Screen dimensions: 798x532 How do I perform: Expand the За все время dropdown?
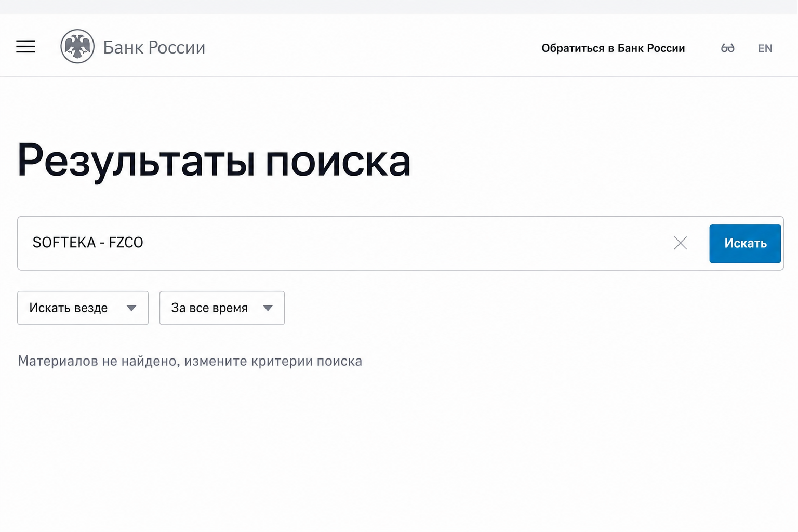222,308
